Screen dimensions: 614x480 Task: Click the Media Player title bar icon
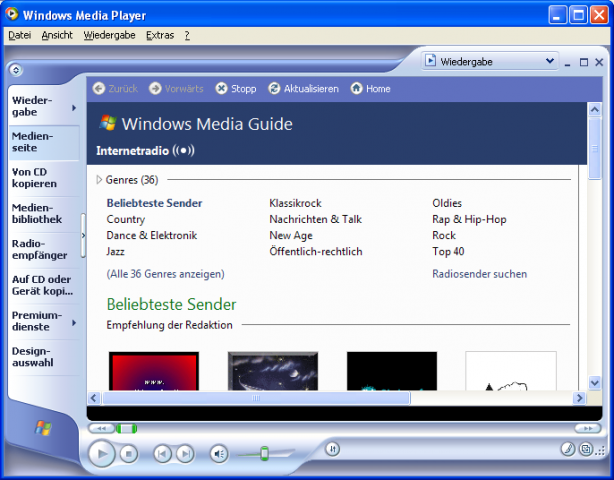12,14
